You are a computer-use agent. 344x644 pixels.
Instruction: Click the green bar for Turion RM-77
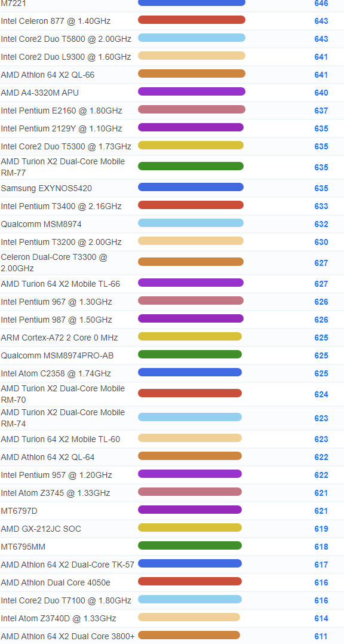point(191,166)
